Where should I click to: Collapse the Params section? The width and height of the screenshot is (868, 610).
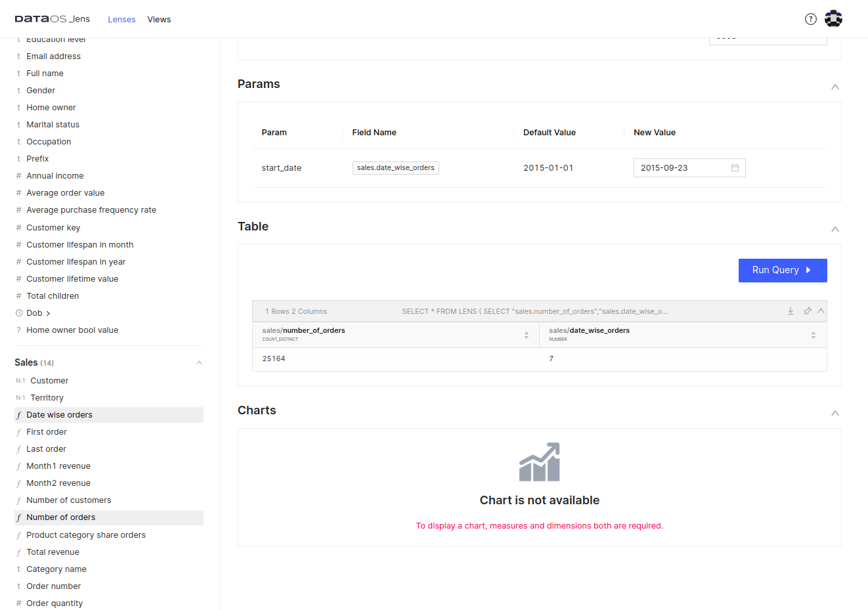[x=835, y=87]
